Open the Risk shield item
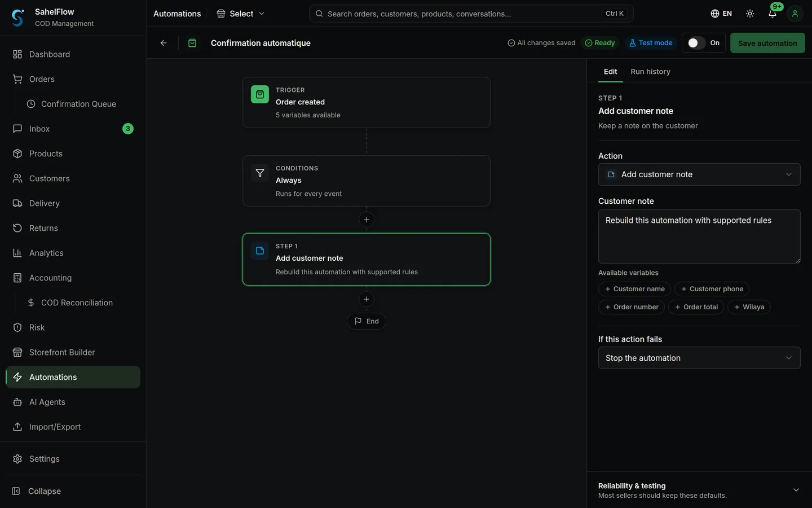This screenshot has width=812, height=508. 73,327
